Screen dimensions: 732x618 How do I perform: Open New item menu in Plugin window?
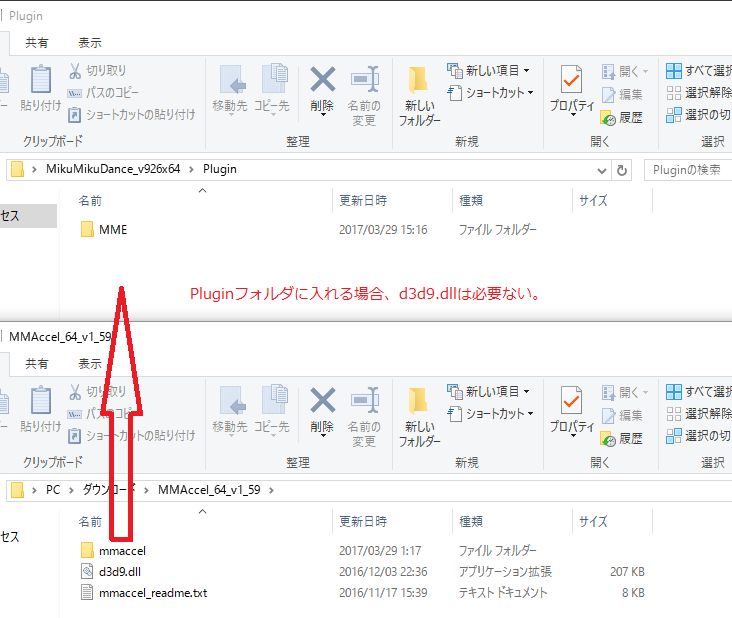[x=488, y=70]
